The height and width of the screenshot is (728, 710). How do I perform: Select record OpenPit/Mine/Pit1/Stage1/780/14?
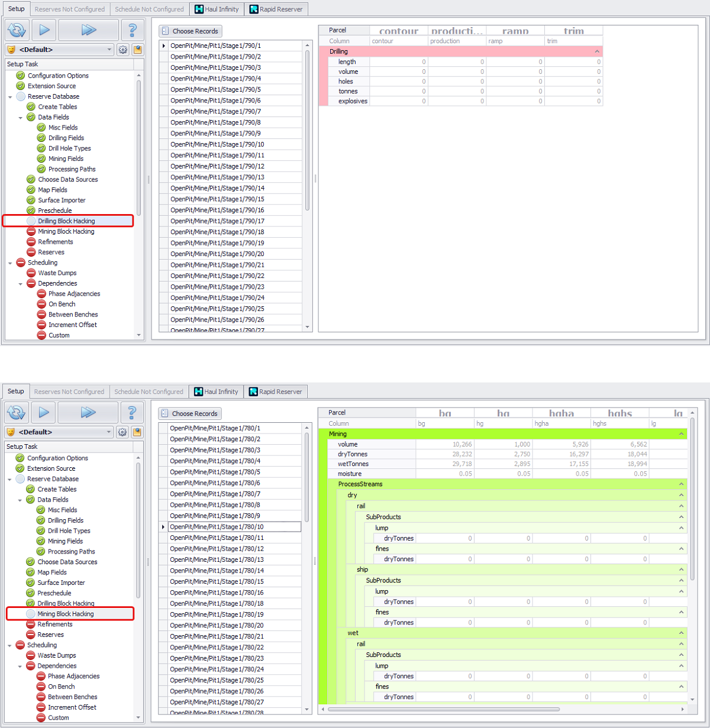tap(217, 571)
